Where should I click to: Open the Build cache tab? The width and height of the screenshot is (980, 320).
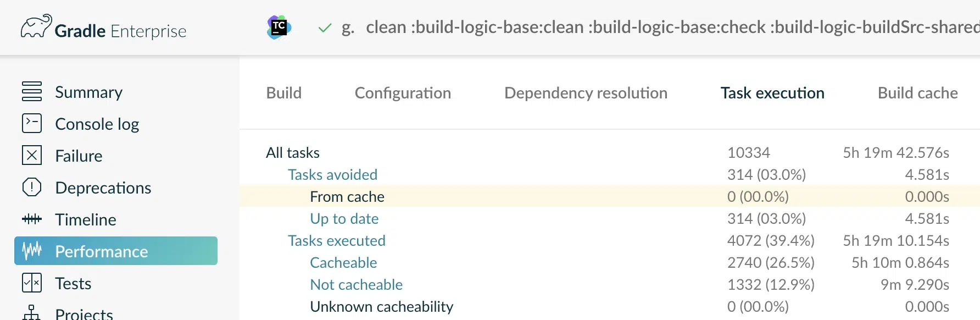click(x=917, y=93)
